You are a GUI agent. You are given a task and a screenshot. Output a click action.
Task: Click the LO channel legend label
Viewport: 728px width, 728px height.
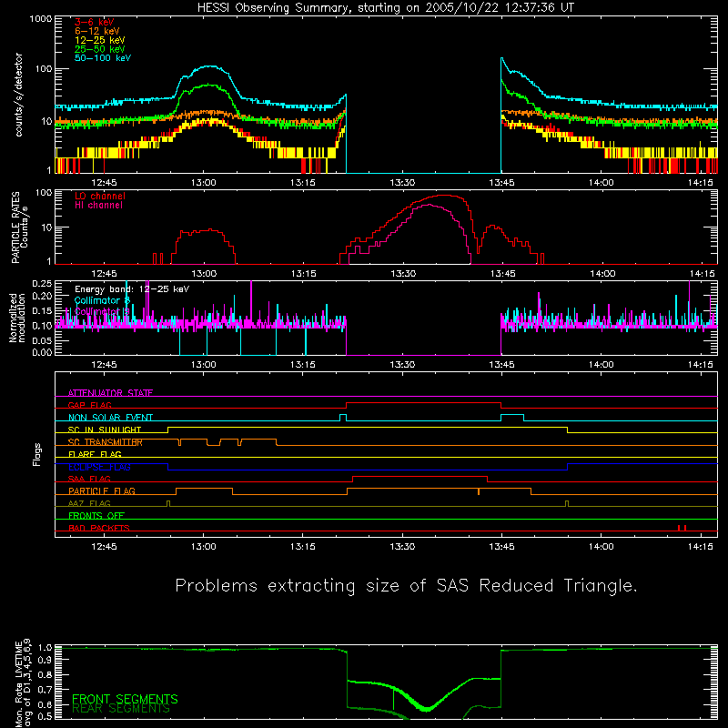pyautogui.click(x=100, y=196)
